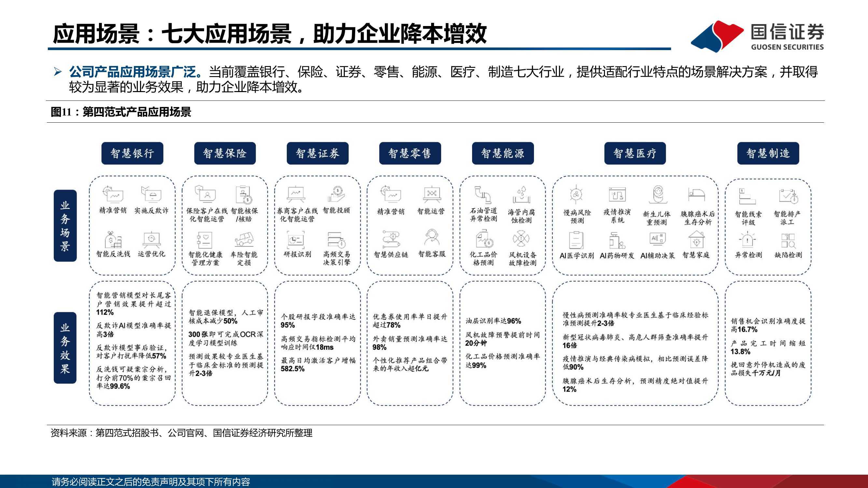Click the 智能核保/核赔 icon

244,195
